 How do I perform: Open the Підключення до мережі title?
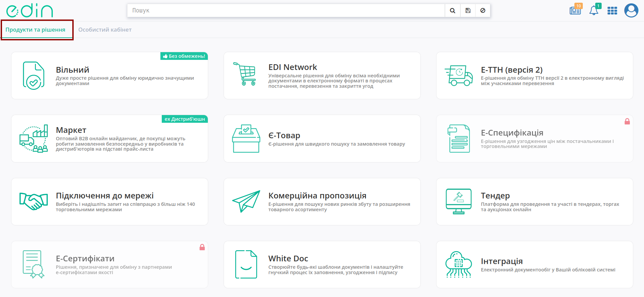pos(105,196)
